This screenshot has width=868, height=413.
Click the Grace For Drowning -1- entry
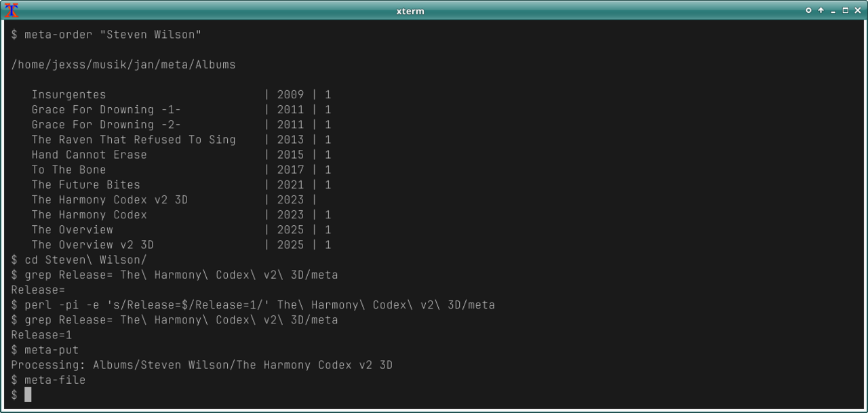(x=106, y=110)
